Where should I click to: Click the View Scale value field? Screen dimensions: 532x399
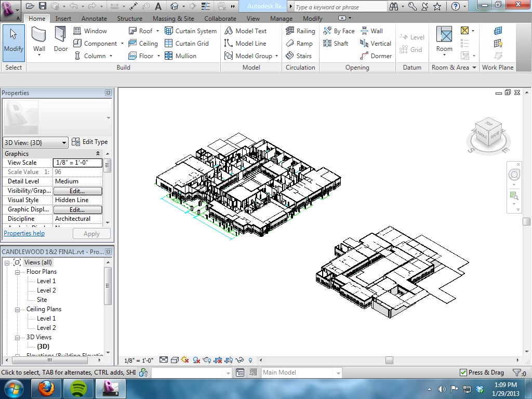coord(78,163)
